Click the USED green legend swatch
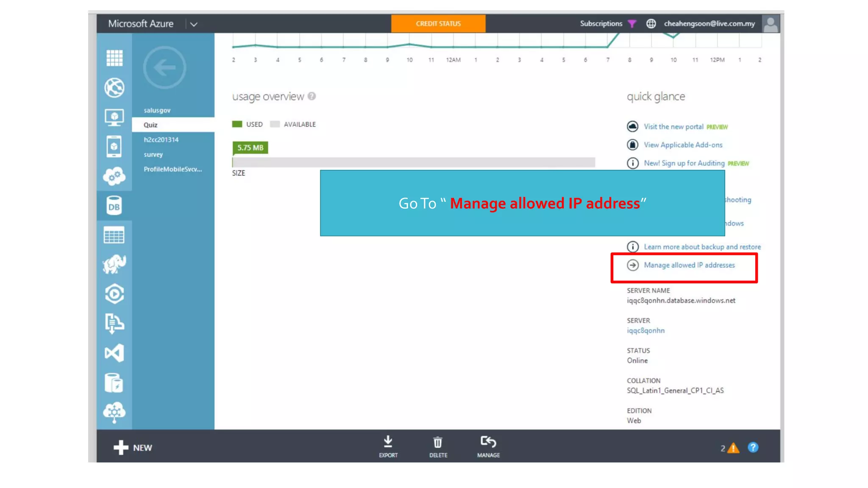Viewport: 868px width, 488px height. [x=237, y=124]
